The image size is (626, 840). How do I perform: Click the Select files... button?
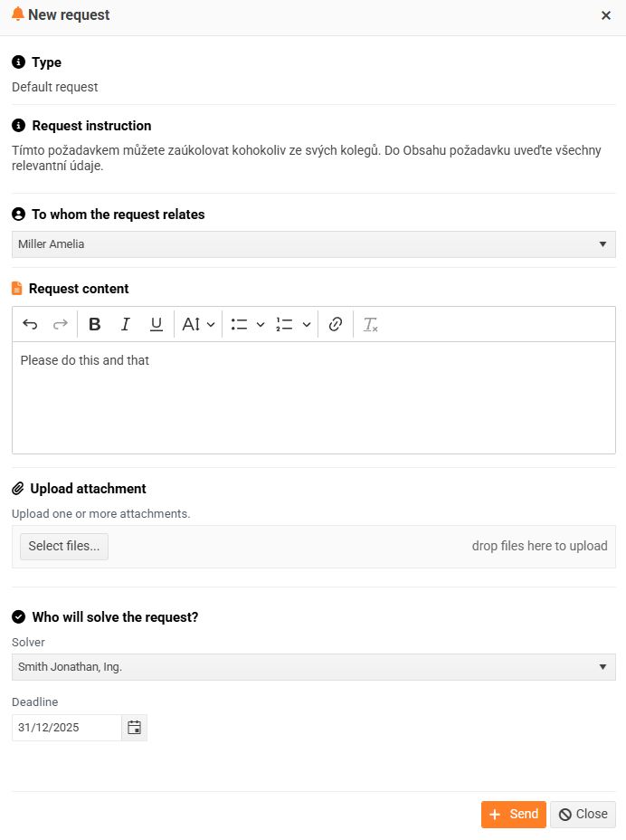64,546
